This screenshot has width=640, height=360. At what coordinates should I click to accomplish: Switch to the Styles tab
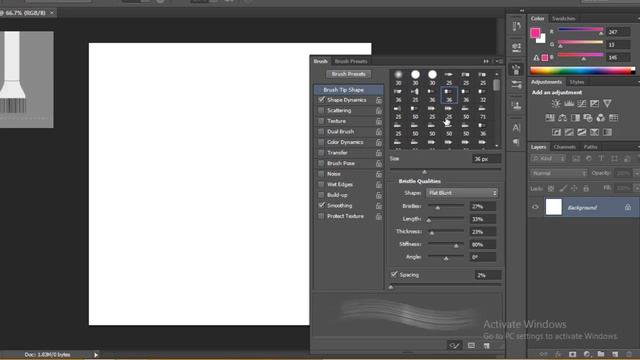click(x=577, y=82)
